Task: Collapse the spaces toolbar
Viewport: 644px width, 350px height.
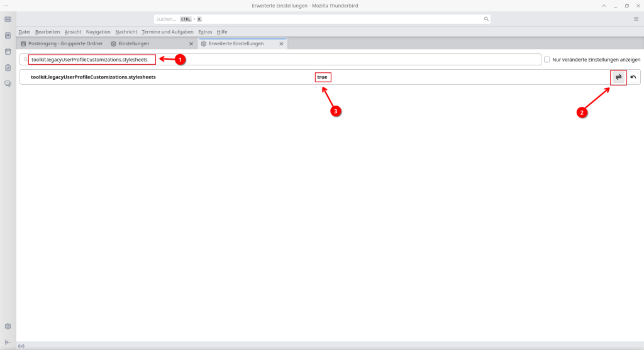Action: pyautogui.click(x=8, y=342)
